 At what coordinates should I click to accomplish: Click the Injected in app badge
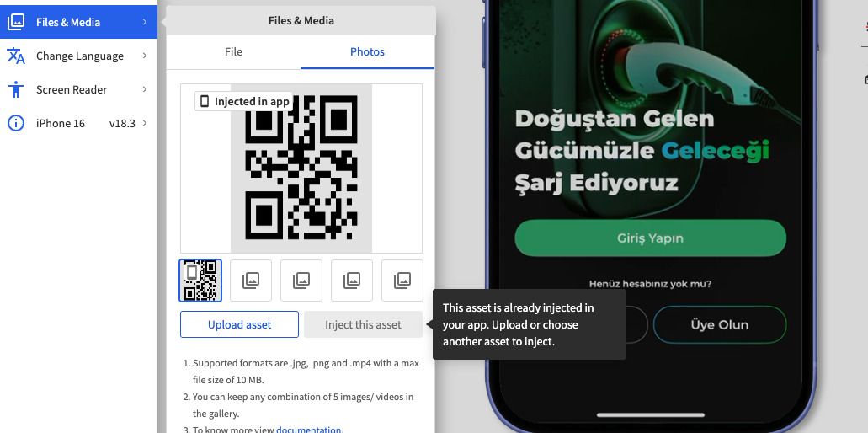[243, 101]
